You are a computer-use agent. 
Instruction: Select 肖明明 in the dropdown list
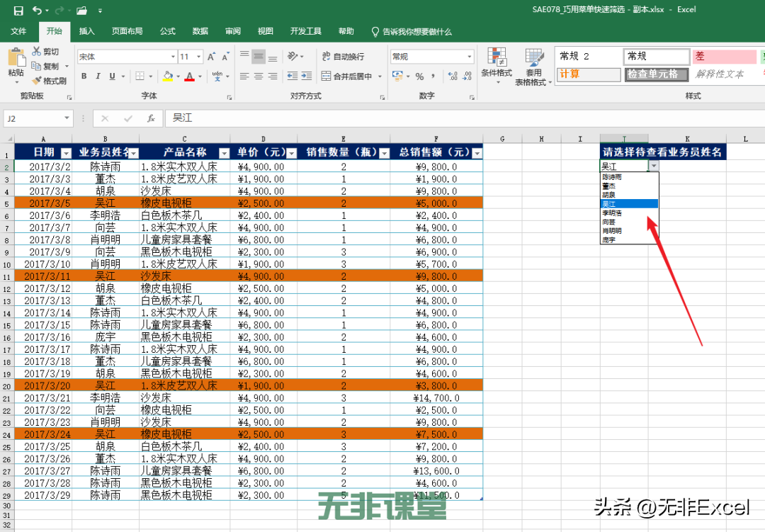click(x=630, y=230)
